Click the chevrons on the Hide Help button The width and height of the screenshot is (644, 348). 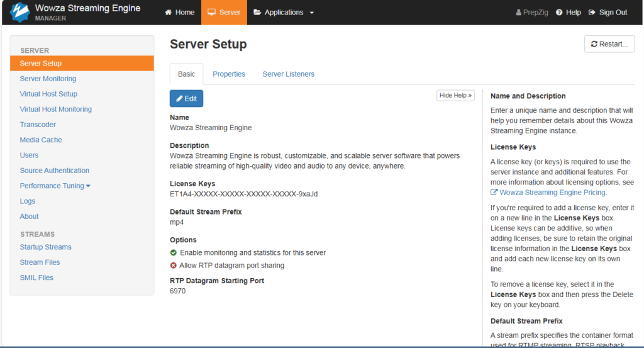(470, 95)
